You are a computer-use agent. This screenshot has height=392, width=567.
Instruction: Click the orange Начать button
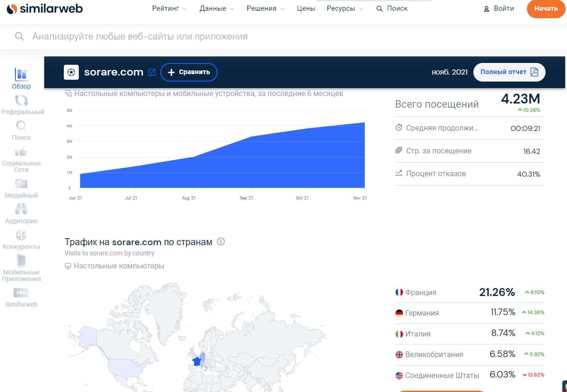click(546, 9)
